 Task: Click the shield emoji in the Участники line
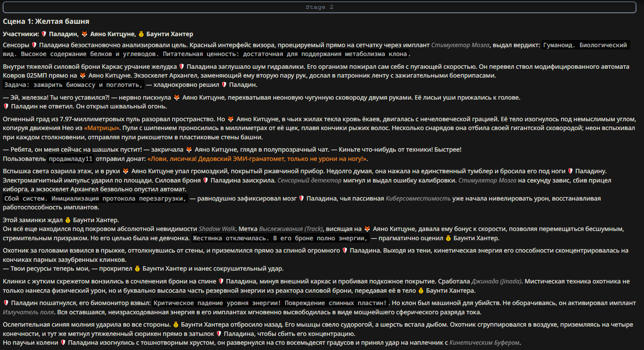pyautogui.click(x=44, y=34)
